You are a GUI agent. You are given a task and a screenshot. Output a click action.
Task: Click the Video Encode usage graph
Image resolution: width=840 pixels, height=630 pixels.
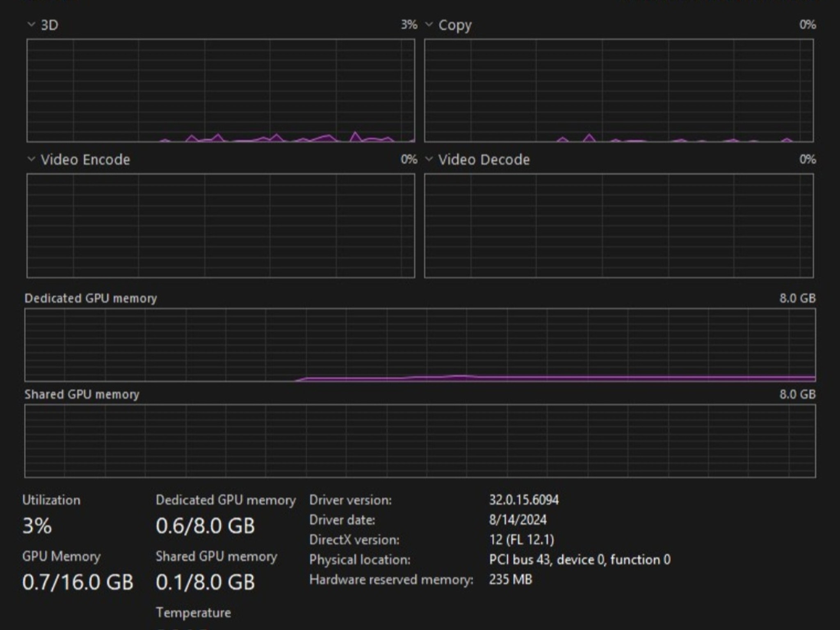coord(221,226)
